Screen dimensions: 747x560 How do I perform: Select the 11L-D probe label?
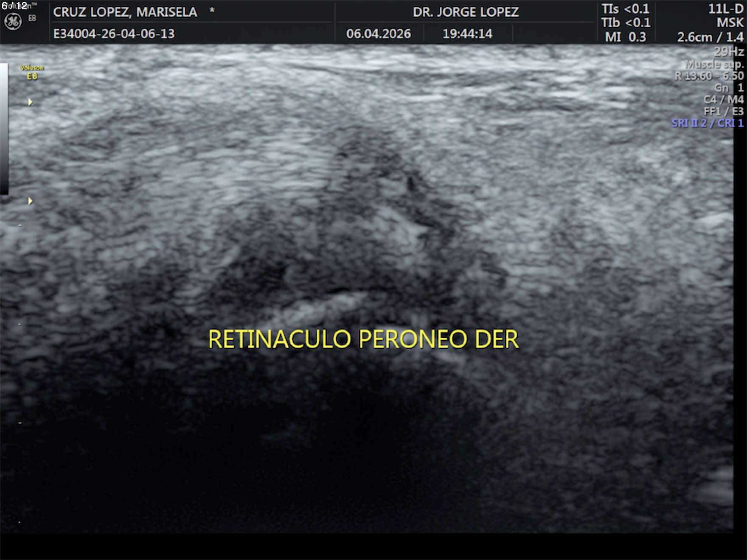pyautogui.click(x=725, y=9)
